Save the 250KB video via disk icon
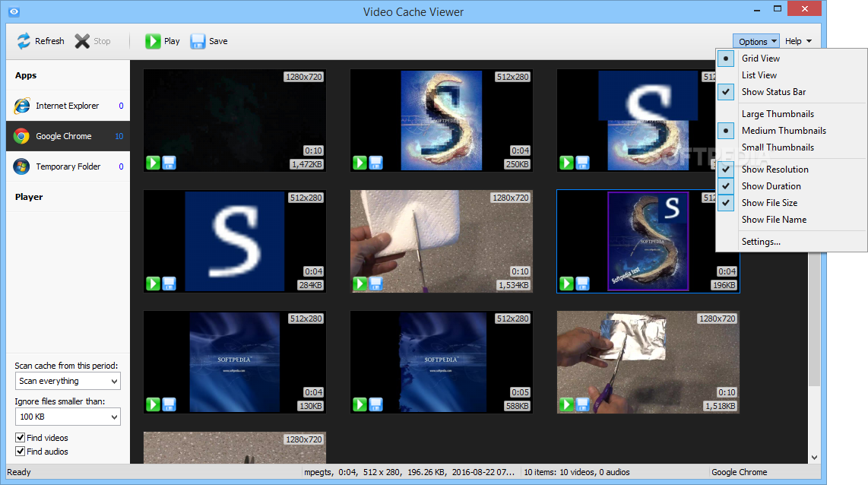Screen dimensions: 868x485 376,163
